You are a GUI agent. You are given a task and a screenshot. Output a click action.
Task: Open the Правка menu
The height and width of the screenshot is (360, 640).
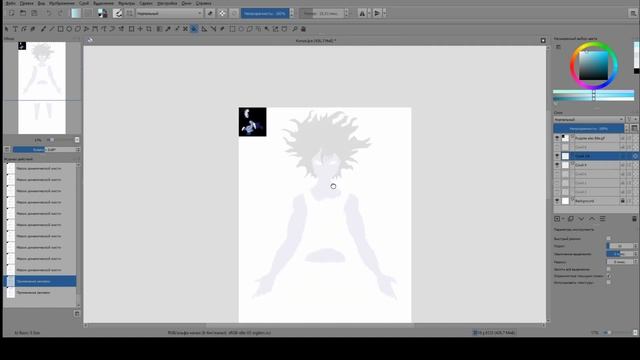[27, 3]
